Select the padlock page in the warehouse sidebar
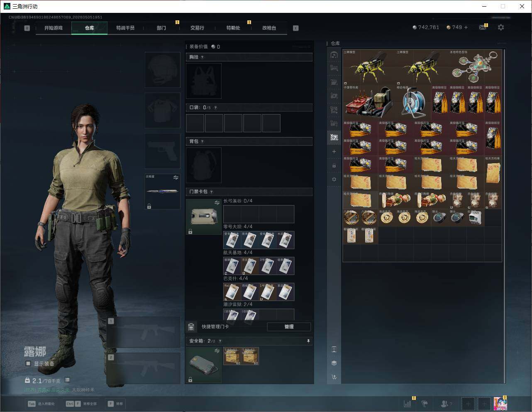 (334, 166)
